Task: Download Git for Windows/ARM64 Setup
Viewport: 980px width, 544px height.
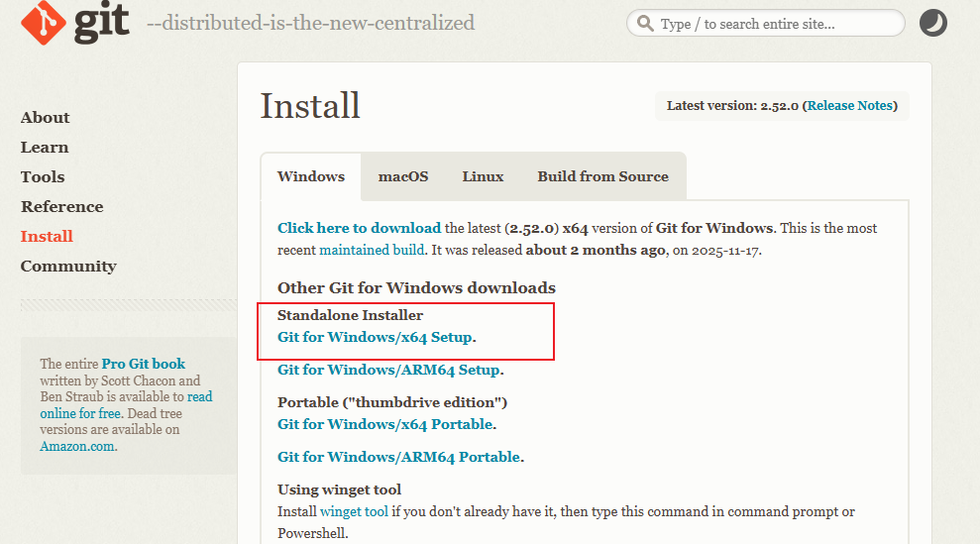Action: pyautogui.click(x=388, y=371)
